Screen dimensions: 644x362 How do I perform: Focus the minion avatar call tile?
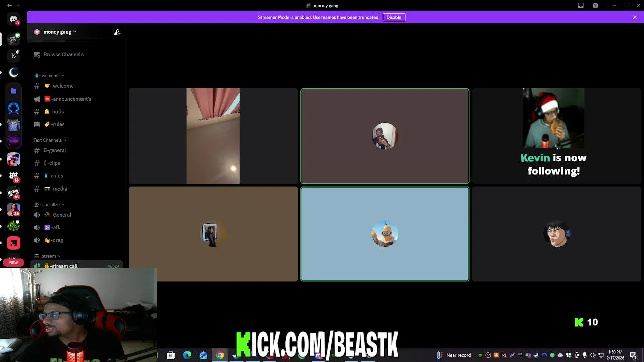(x=385, y=234)
